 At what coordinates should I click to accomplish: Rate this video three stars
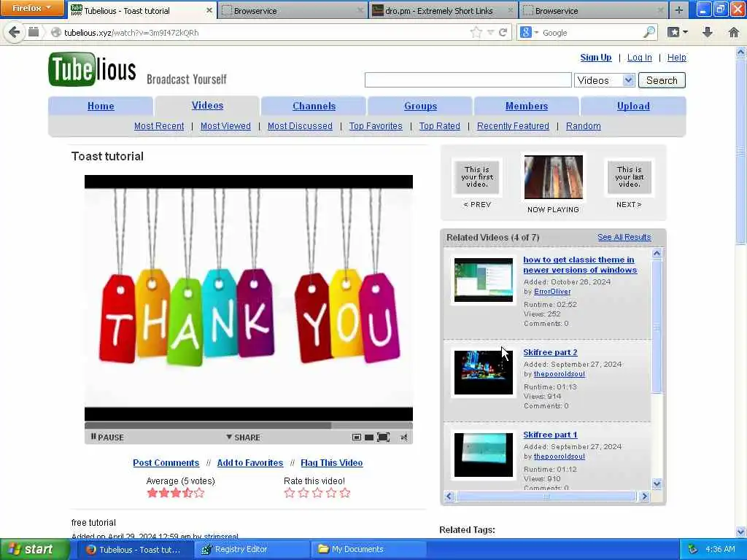[x=317, y=493]
